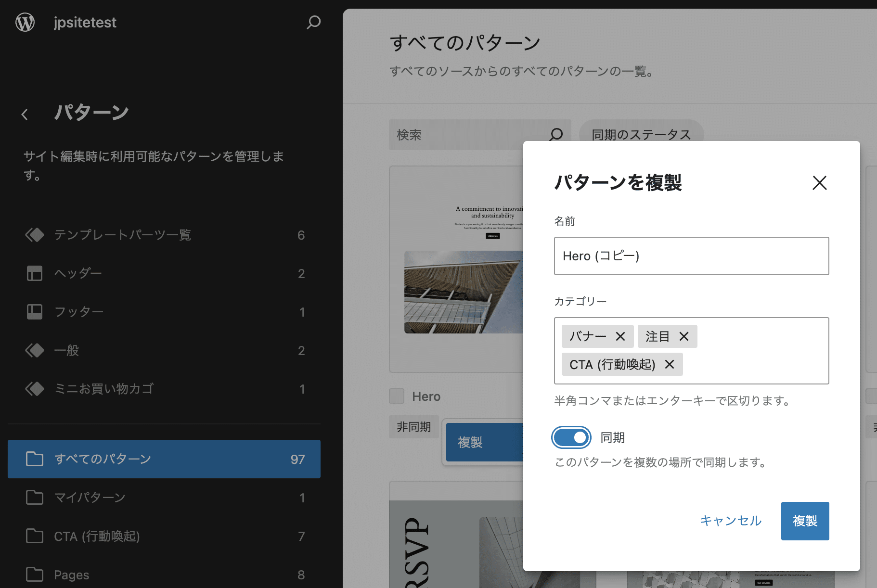
Task: Click the フッター panel icon
Action: coord(34,311)
